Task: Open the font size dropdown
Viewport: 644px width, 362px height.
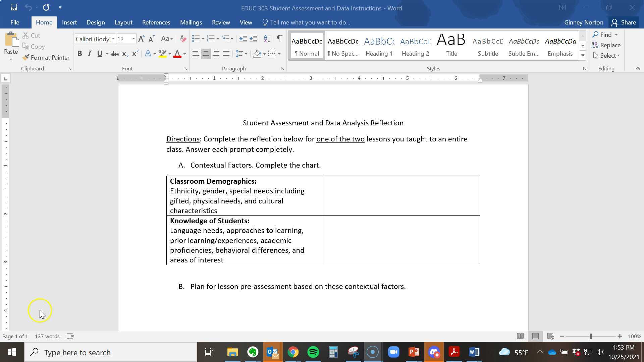Action: click(x=133, y=39)
